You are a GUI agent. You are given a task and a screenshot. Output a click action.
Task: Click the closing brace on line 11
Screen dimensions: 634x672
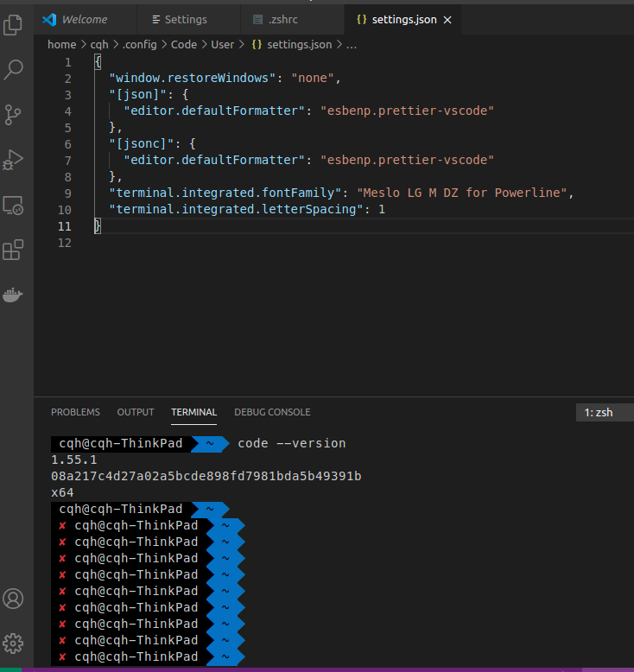[98, 225]
